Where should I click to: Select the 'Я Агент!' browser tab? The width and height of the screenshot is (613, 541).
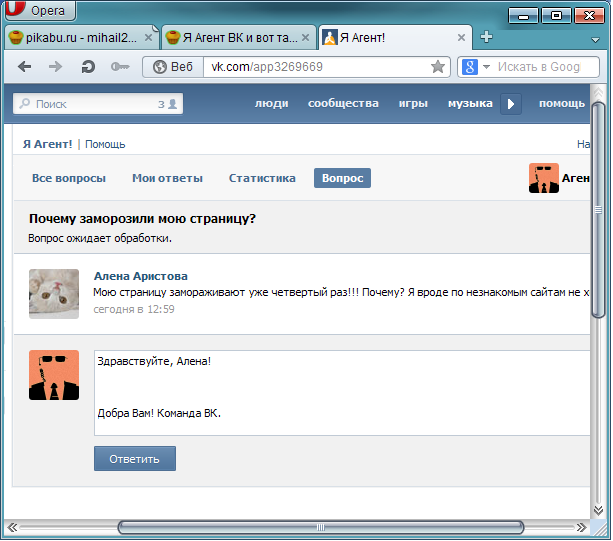coord(395,38)
